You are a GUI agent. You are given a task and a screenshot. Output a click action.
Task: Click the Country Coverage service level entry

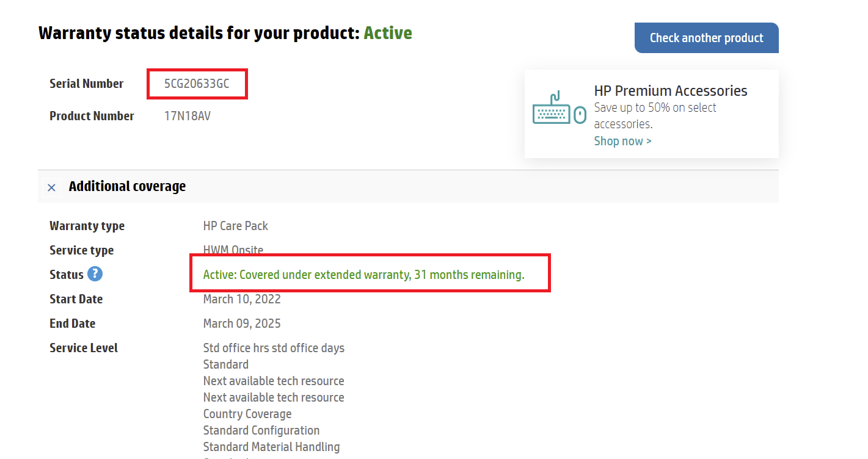[247, 414]
